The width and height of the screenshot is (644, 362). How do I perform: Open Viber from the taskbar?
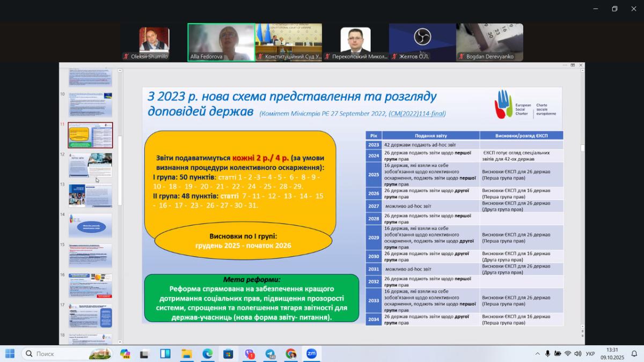[x=250, y=353]
